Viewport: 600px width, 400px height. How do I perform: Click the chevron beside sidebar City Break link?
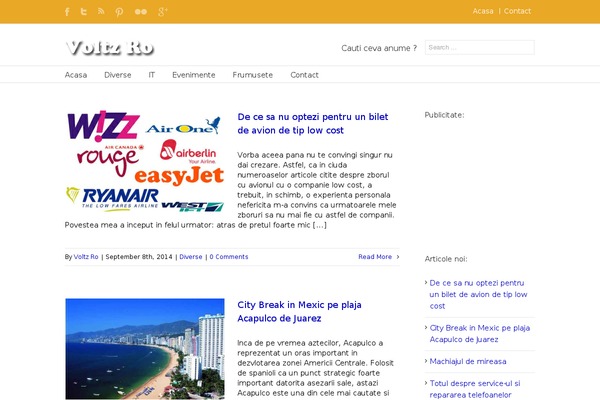tap(426, 328)
